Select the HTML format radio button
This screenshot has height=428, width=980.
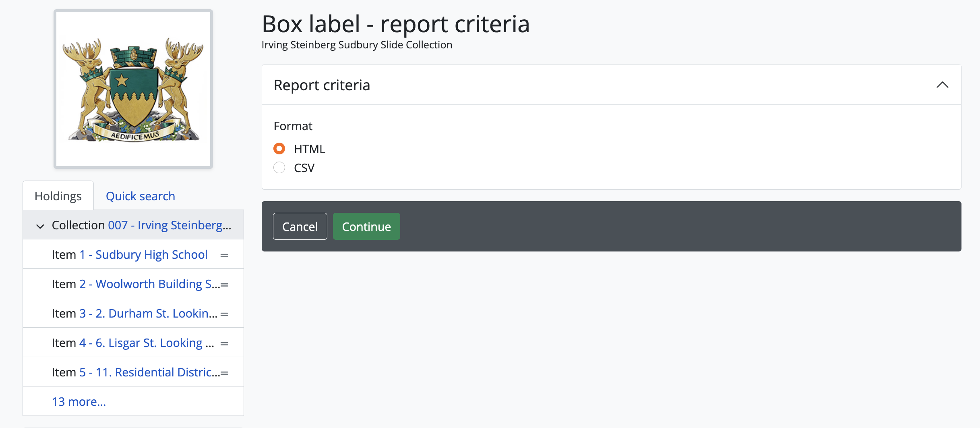(279, 149)
